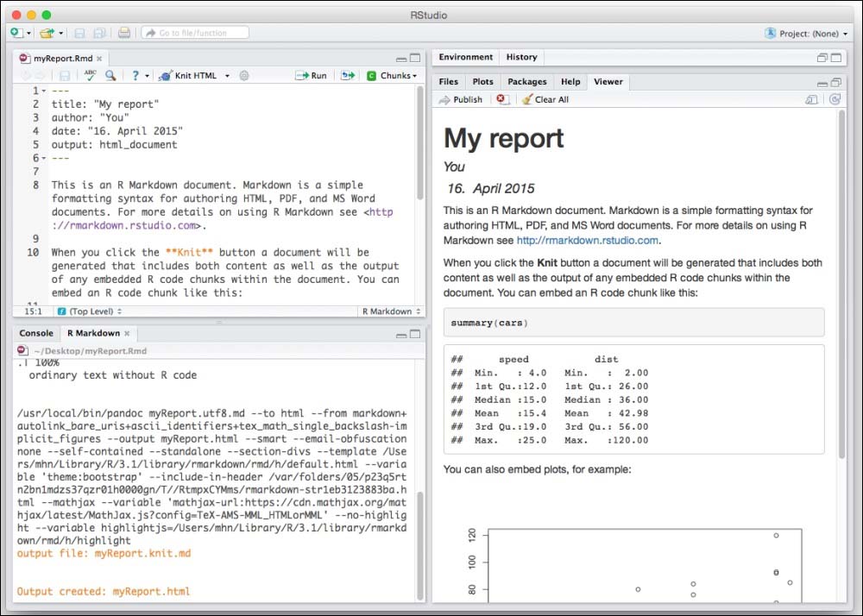Switch to the Help tab
The image size is (863, 616).
pyautogui.click(x=570, y=82)
